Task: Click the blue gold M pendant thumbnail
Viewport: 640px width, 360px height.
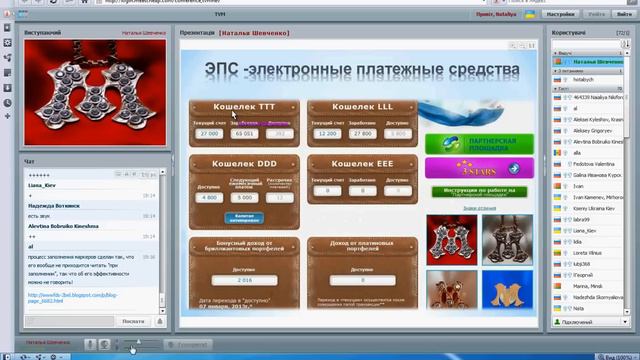Action: pos(507,290)
